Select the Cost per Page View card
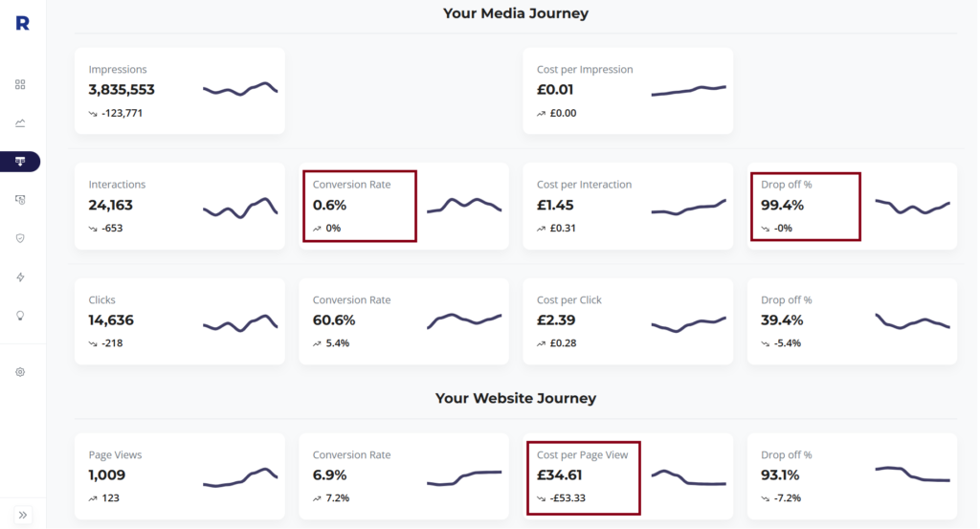980x529 pixels. click(x=628, y=476)
